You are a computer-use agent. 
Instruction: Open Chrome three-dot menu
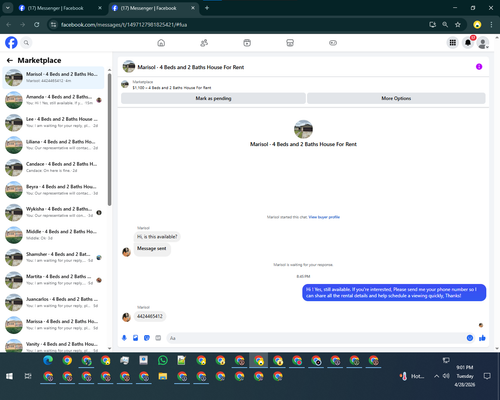pos(491,25)
